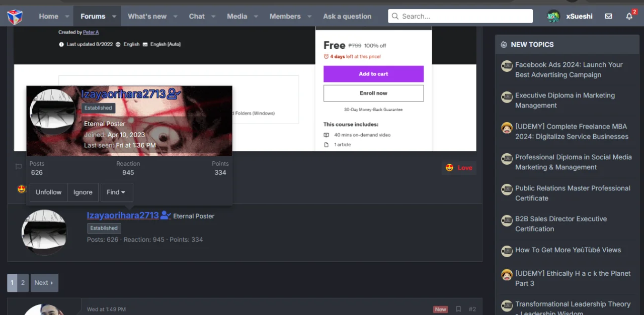644x315 pixels.
Task: Open Transformational Leadership Theory topic
Action: click(573, 307)
